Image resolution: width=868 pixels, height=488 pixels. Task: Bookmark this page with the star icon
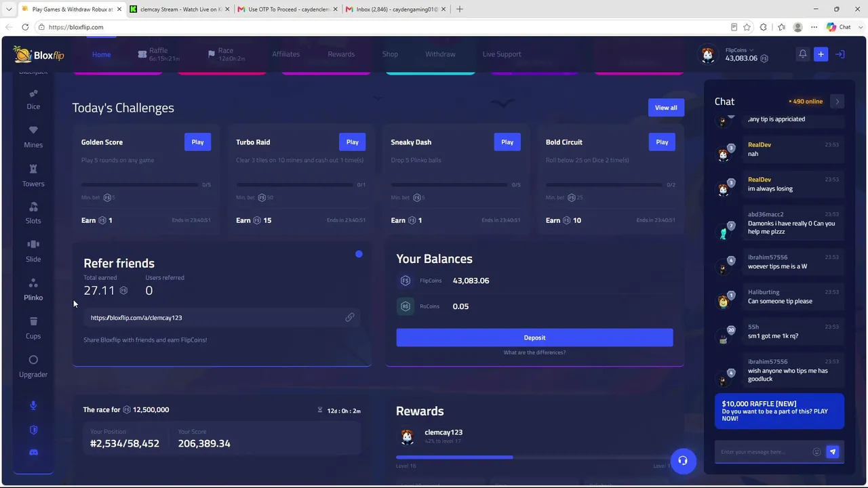tap(747, 27)
